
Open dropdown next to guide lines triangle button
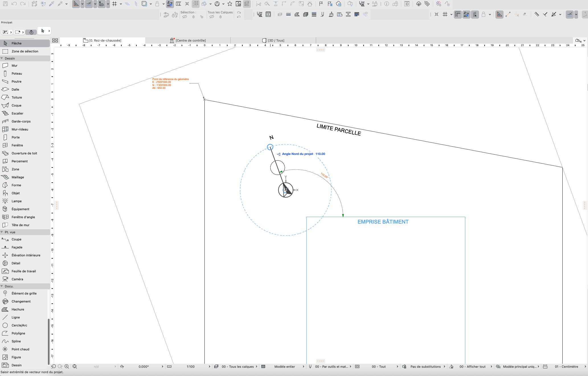pos(82,4)
